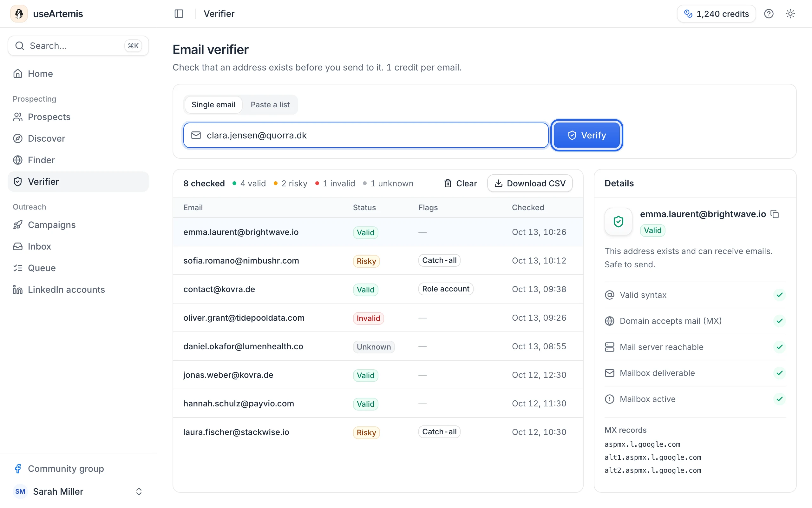Open LinkedIn accounts page

pos(78,289)
